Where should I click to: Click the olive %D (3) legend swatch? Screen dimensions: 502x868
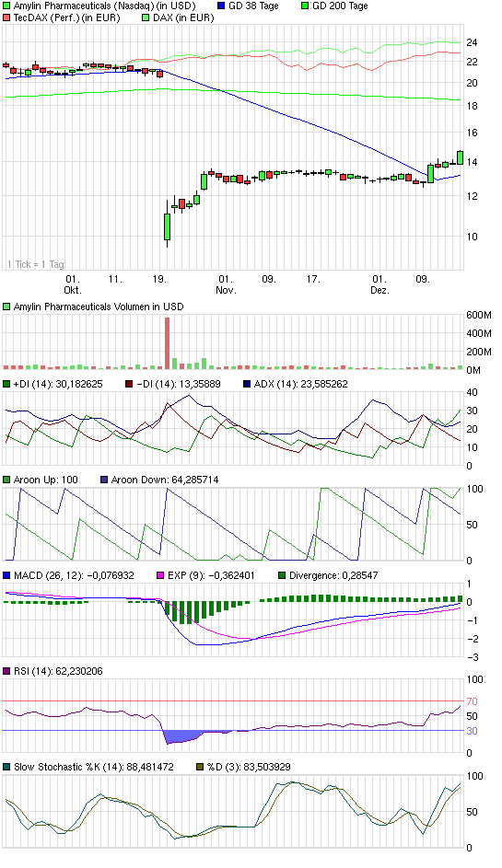tap(201, 768)
